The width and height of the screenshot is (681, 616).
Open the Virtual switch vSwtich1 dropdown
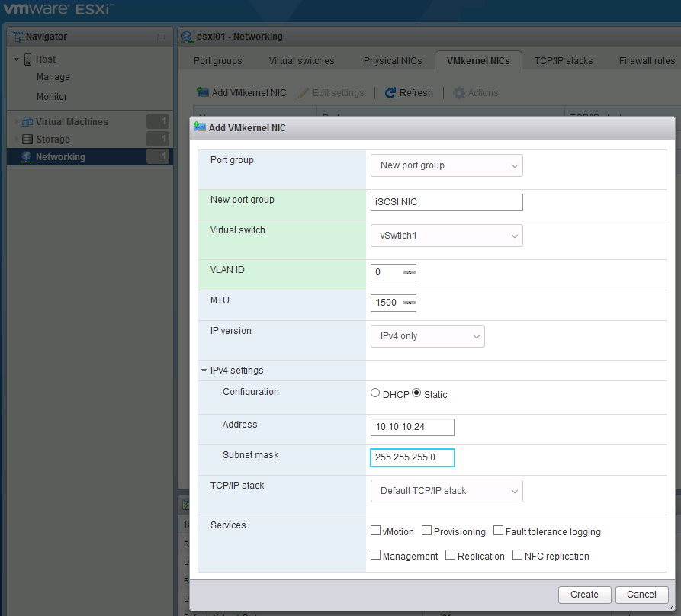click(446, 236)
